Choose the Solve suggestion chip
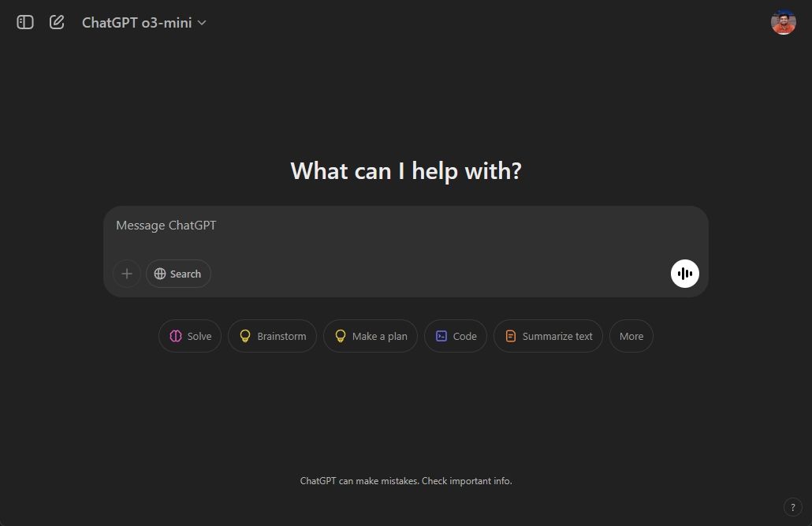Viewport: 812px width, 526px height. [x=190, y=336]
